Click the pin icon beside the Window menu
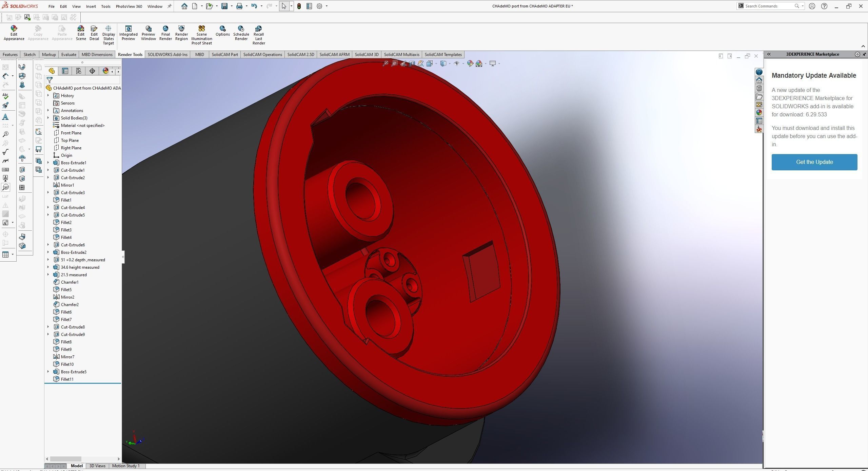The image size is (868, 471). point(170,6)
